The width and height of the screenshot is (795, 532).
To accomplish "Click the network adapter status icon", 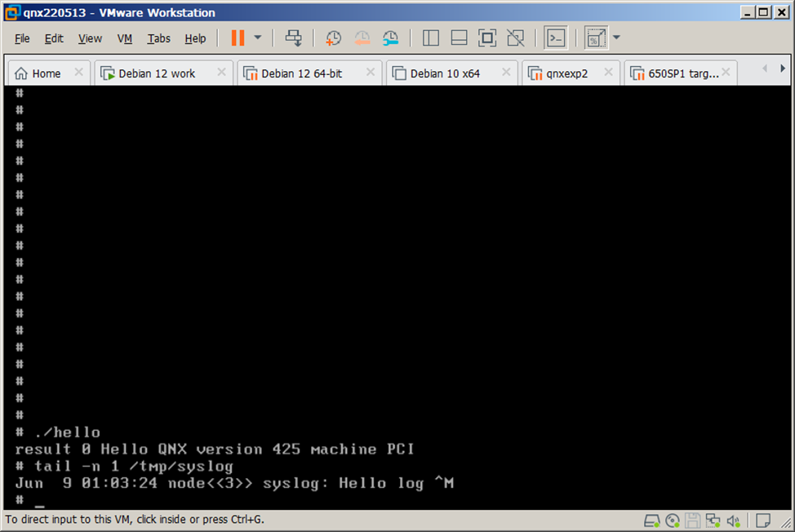I will tap(713, 521).
